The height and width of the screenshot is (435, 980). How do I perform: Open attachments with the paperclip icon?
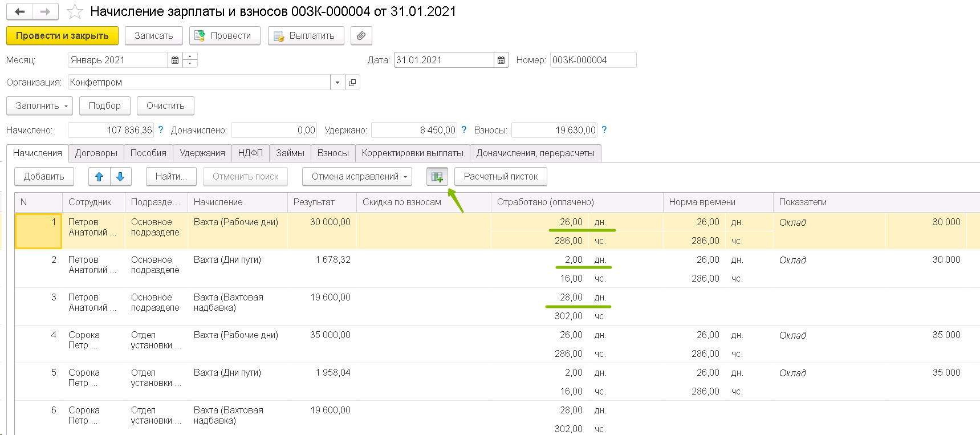pos(361,35)
